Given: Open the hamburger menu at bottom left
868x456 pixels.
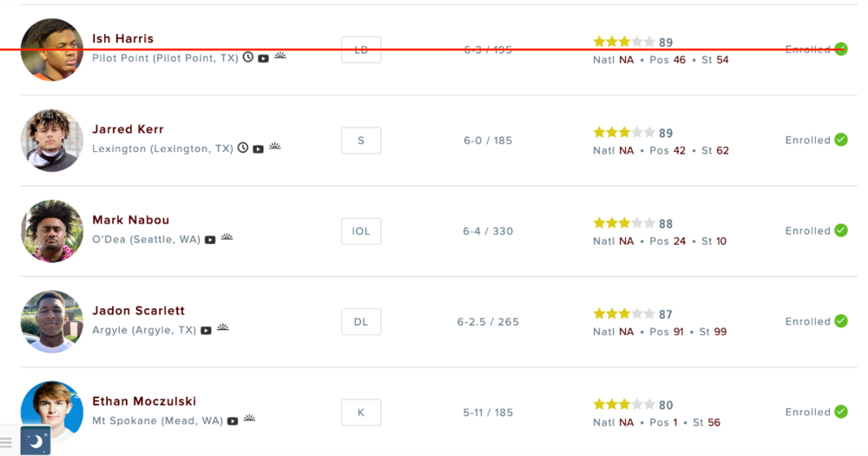Looking at the screenshot, I should click(x=6, y=442).
